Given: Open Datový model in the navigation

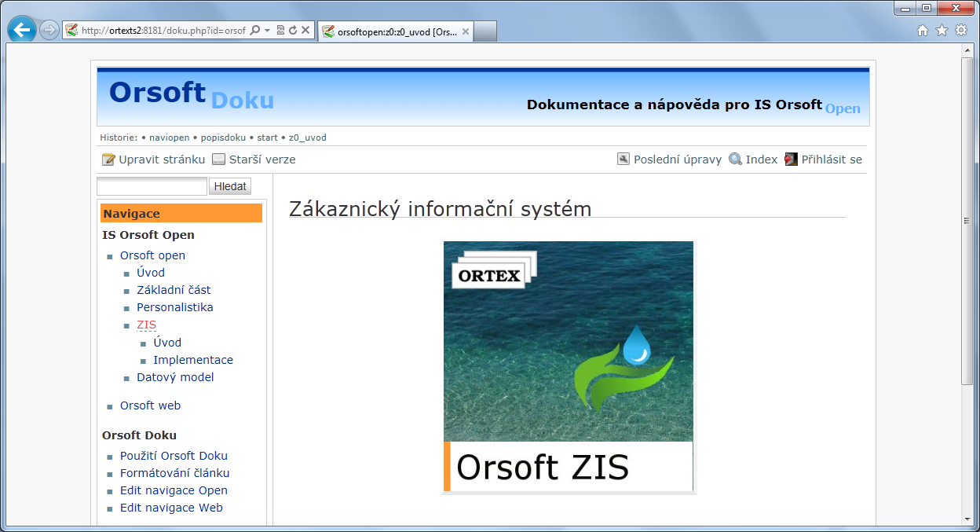Looking at the screenshot, I should pos(175,377).
